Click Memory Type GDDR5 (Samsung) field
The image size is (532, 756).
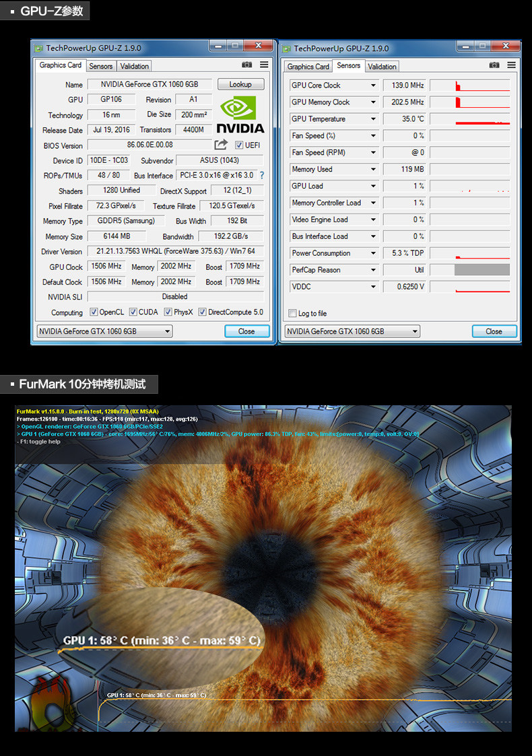click(x=126, y=221)
